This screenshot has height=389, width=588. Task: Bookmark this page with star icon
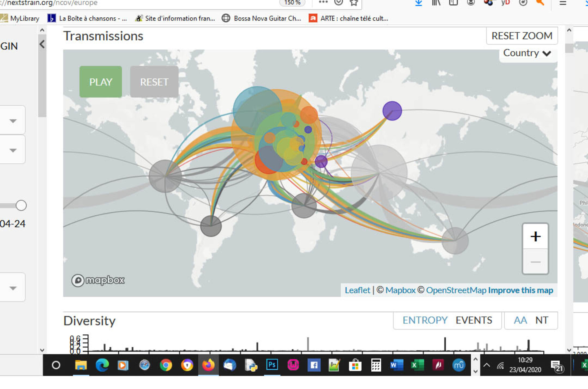(354, 3)
